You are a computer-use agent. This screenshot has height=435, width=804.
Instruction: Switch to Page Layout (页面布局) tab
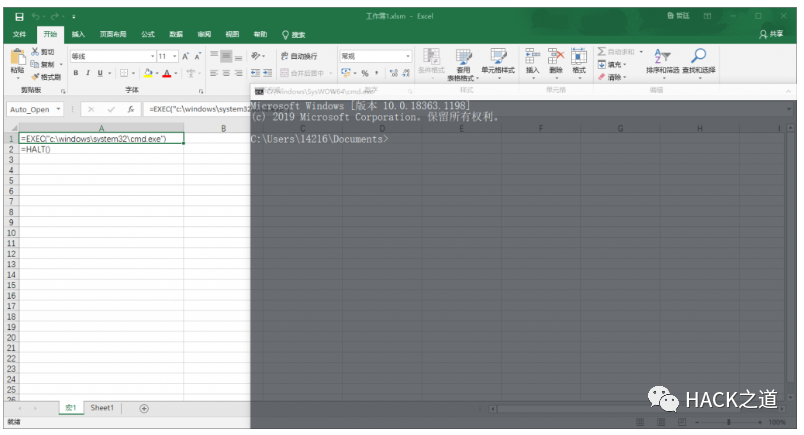[x=113, y=34]
